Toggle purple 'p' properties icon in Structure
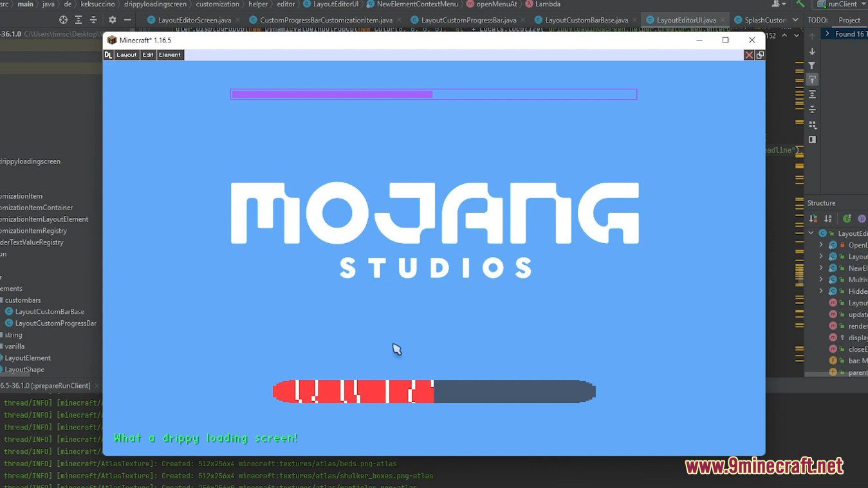This screenshot has height=488, width=868. point(862,219)
